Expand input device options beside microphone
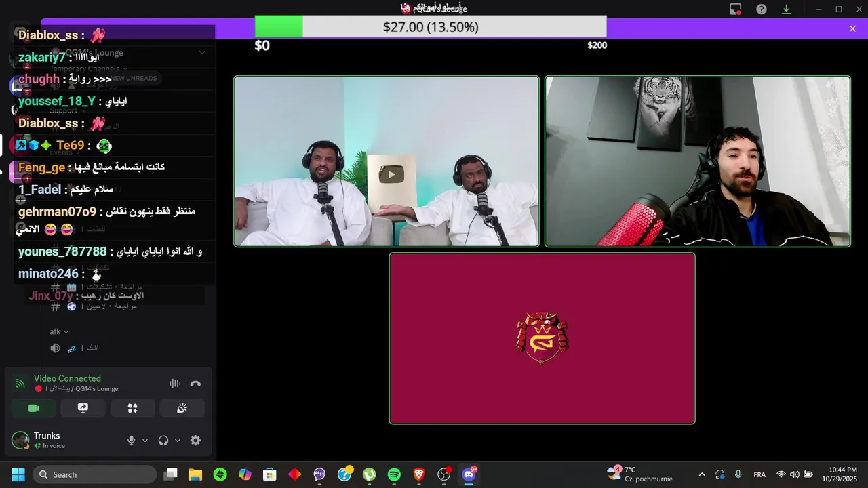The width and height of the screenshot is (868, 488). click(x=144, y=441)
